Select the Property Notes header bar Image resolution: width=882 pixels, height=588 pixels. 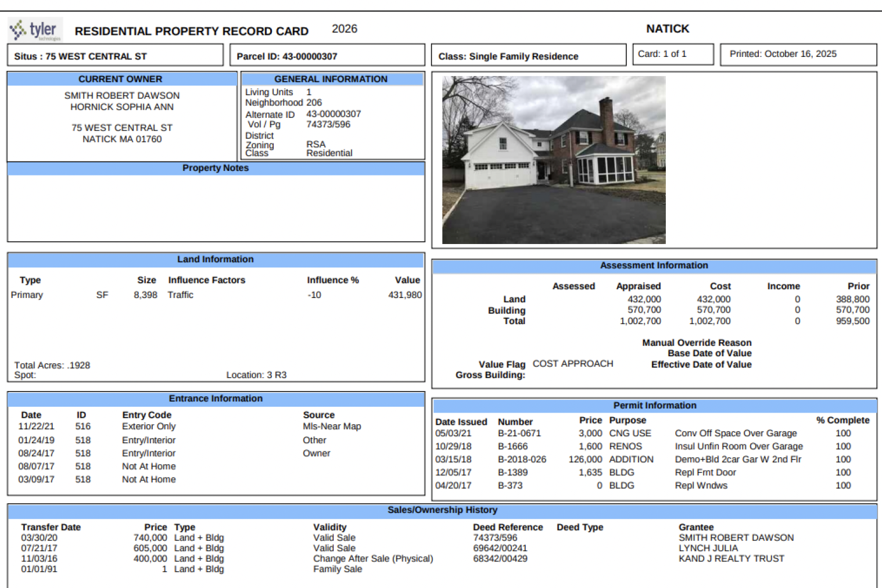pos(216,168)
